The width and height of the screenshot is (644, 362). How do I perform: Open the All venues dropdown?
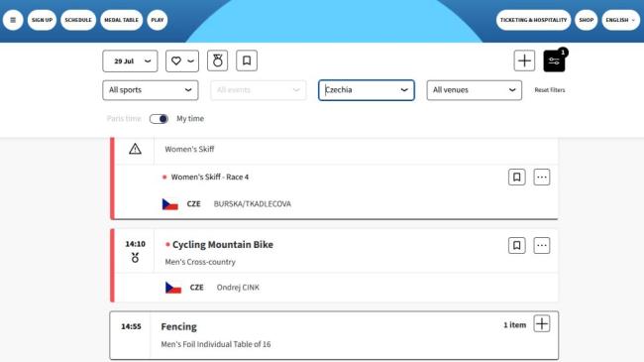(475, 90)
